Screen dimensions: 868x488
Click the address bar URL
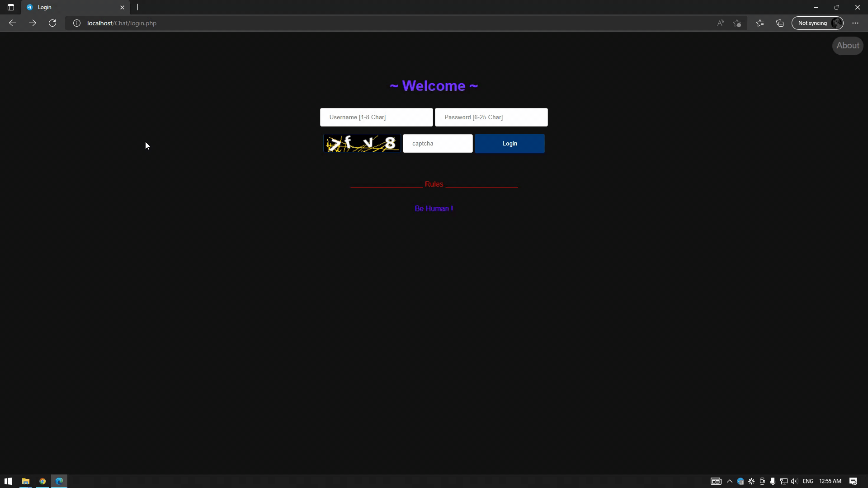pos(122,23)
